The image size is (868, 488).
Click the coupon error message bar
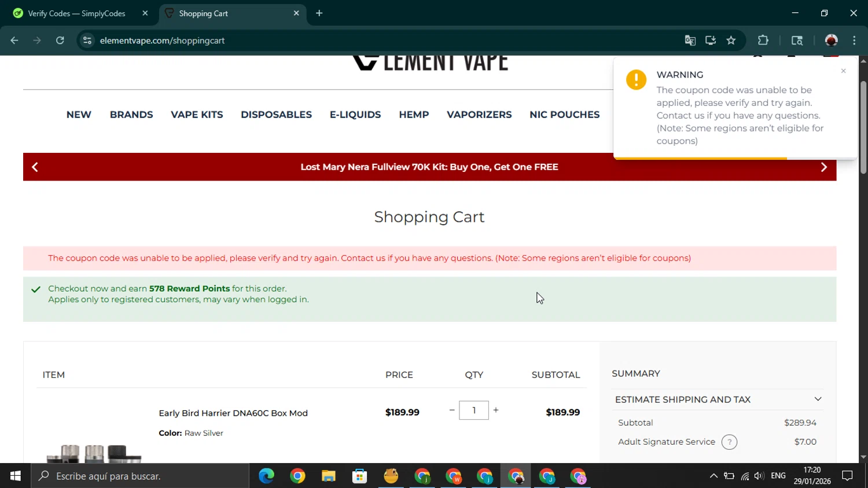click(x=429, y=258)
